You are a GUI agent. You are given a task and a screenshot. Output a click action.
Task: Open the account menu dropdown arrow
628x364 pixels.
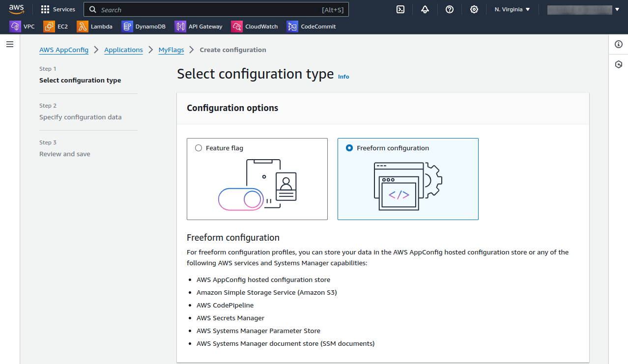[617, 9]
